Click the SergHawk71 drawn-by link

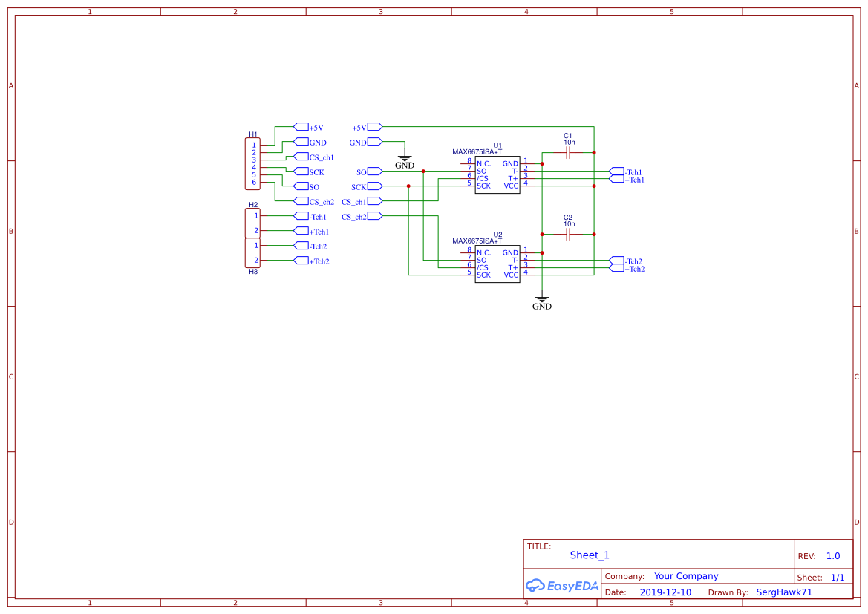pos(784,592)
